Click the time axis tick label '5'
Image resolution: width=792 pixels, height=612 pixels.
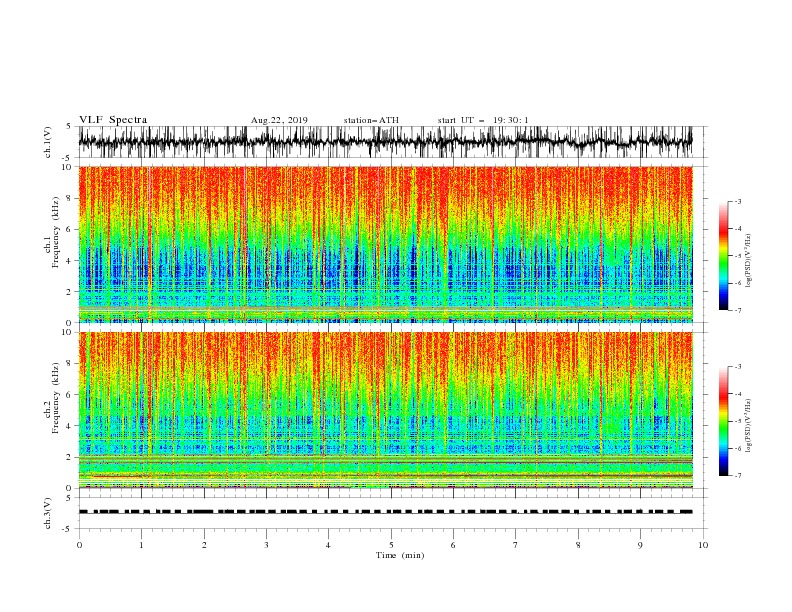[x=391, y=545]
